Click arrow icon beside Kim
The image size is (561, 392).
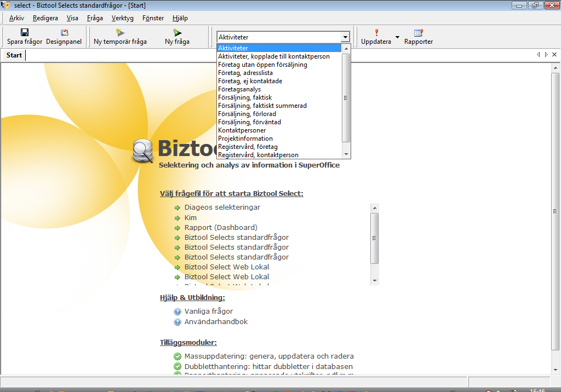click(177, 218)
